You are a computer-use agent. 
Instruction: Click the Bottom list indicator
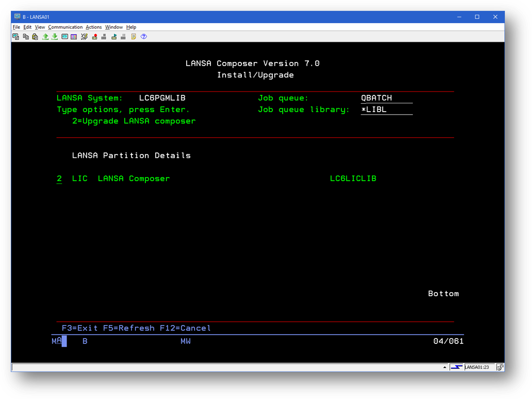[x=443, y=294]
